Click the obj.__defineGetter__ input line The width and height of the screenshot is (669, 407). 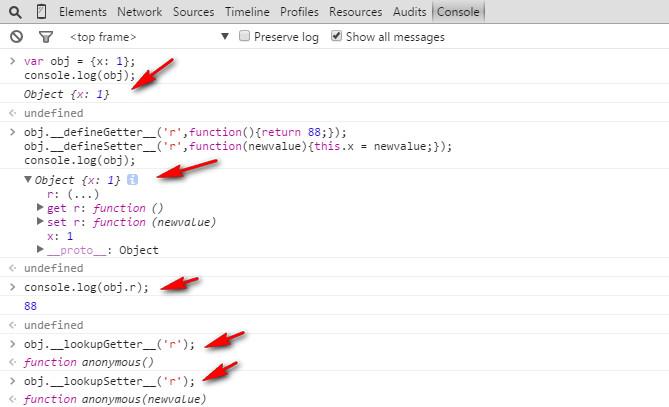point(185,132)
